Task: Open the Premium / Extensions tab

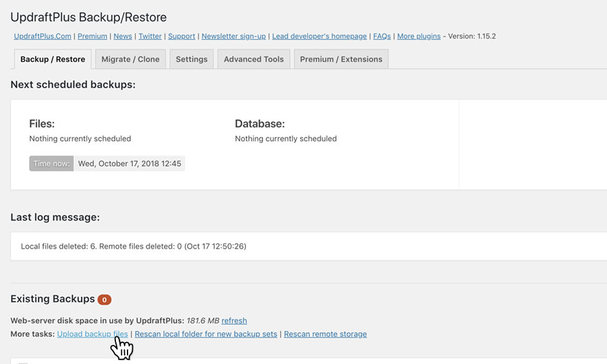Action: pos(341,59)
